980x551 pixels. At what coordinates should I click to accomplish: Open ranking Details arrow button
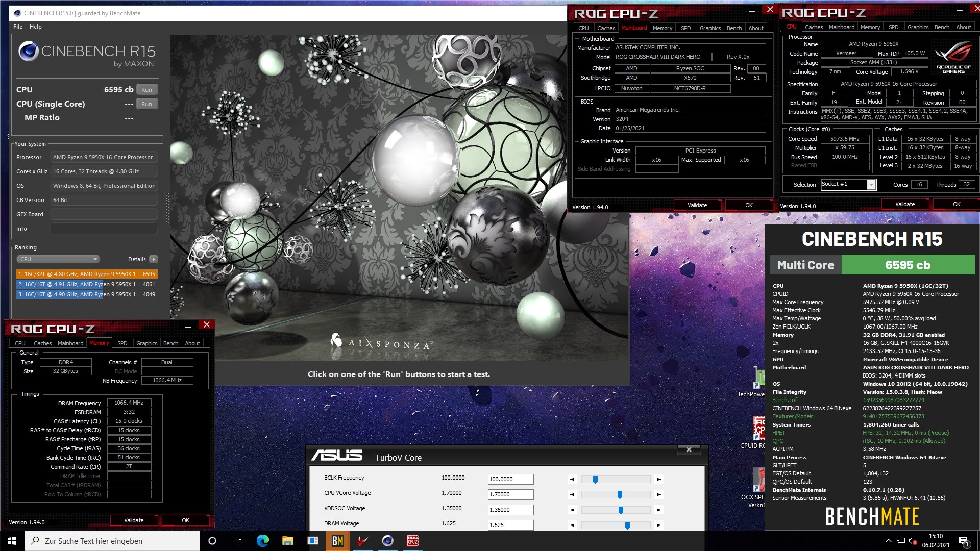pyautogui.click(x=154, y=259)
